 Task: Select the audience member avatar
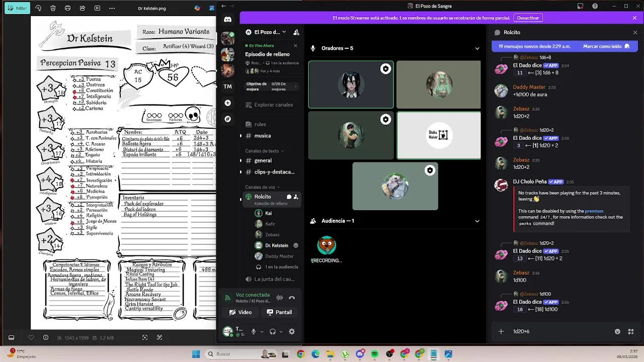[x=327, y=245]
